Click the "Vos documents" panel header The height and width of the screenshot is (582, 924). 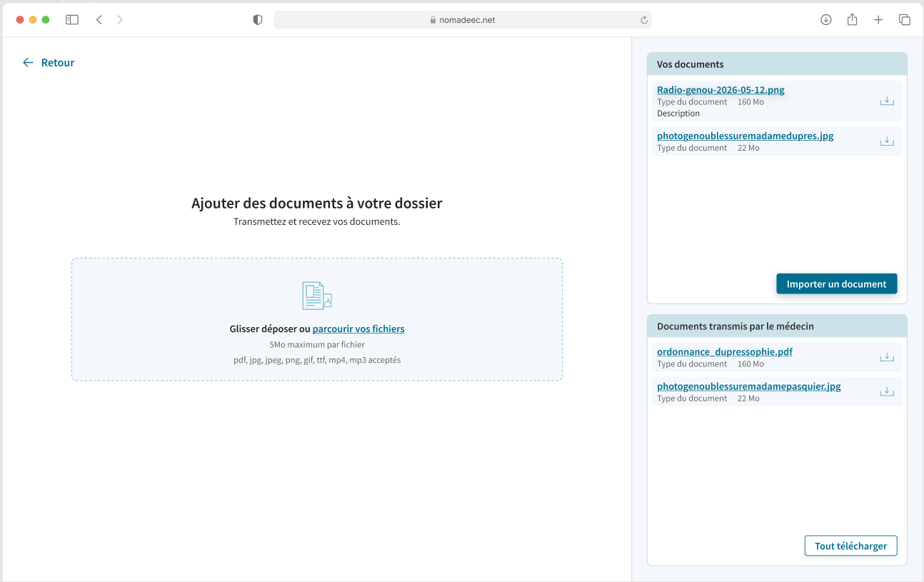[x=777, y=64]
